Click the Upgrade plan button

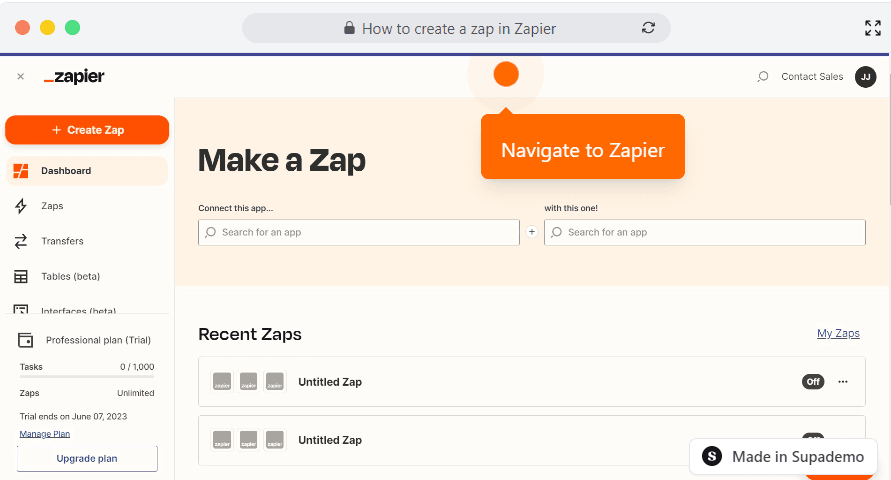click(x=87, y=458)
